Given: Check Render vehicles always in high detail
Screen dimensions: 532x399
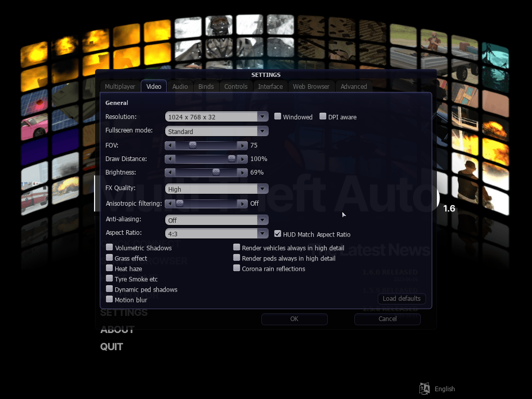Looking at the screenshot, I should click(236, 247).
